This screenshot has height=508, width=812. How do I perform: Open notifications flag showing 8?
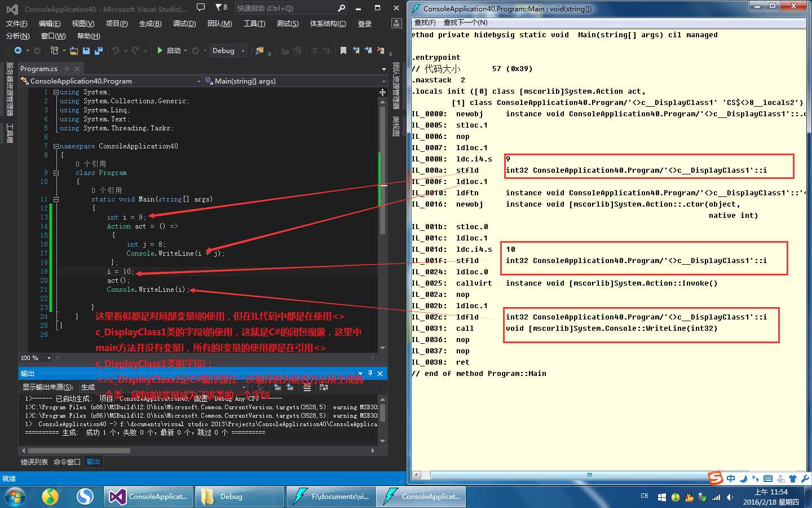(x=222, y=8)
